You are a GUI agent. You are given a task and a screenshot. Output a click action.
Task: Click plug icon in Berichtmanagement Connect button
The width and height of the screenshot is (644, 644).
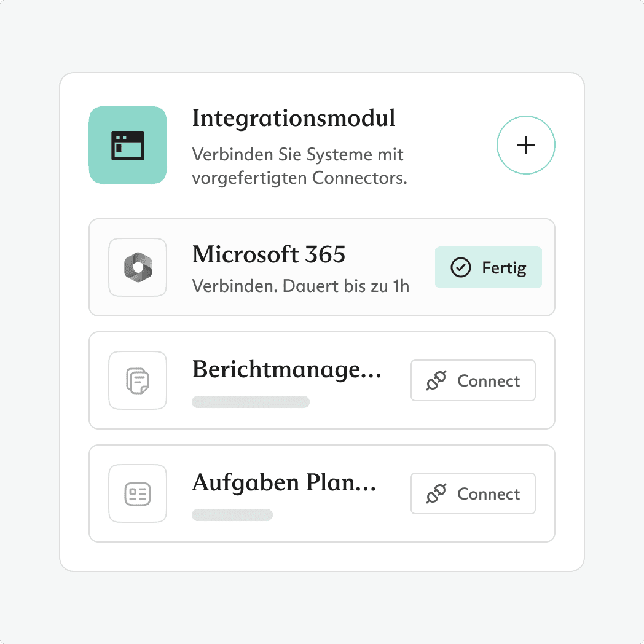[436, 381]
